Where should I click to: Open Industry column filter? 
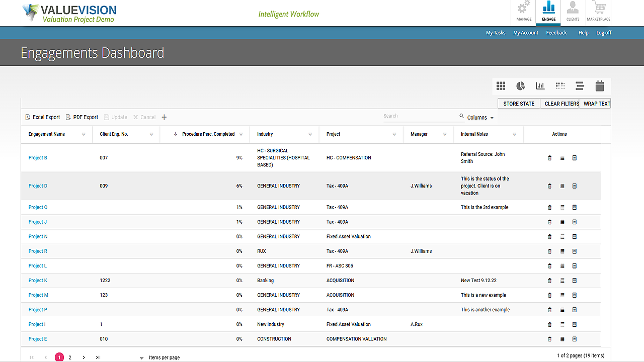pyautogui.click(x=310, y=134)
